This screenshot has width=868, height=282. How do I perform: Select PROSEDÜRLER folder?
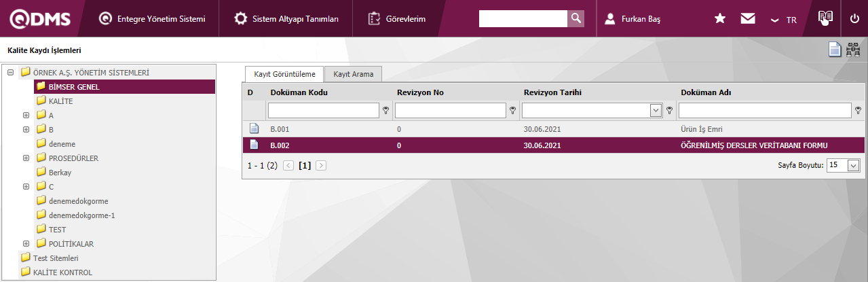click(x=73, y=158)
